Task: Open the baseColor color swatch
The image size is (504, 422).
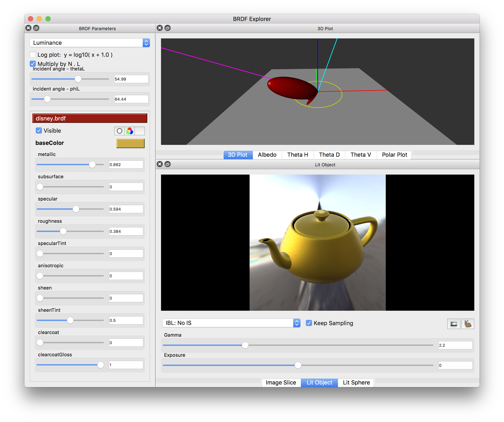Action: pos(130,143)
